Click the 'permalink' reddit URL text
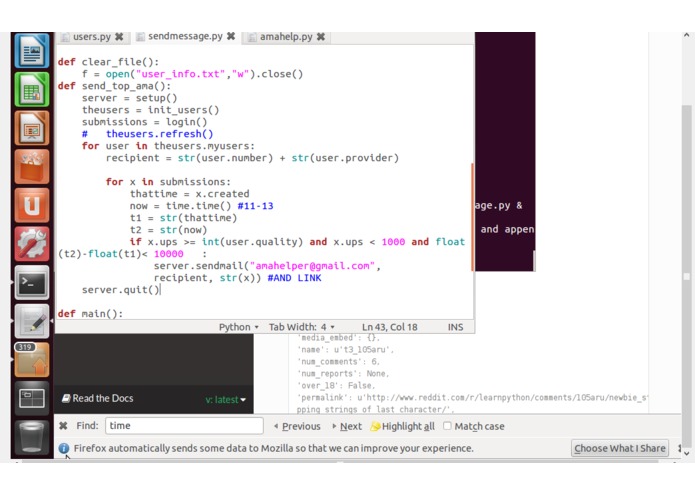Viewport: 695px width, 494px height. 472,397
